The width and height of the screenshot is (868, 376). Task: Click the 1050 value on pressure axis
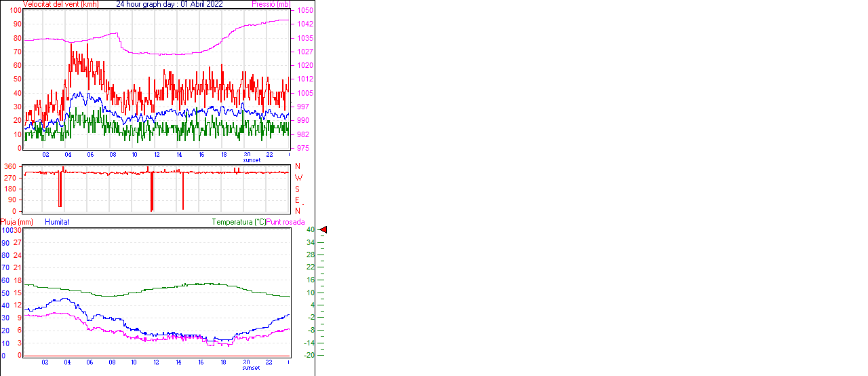304,11
